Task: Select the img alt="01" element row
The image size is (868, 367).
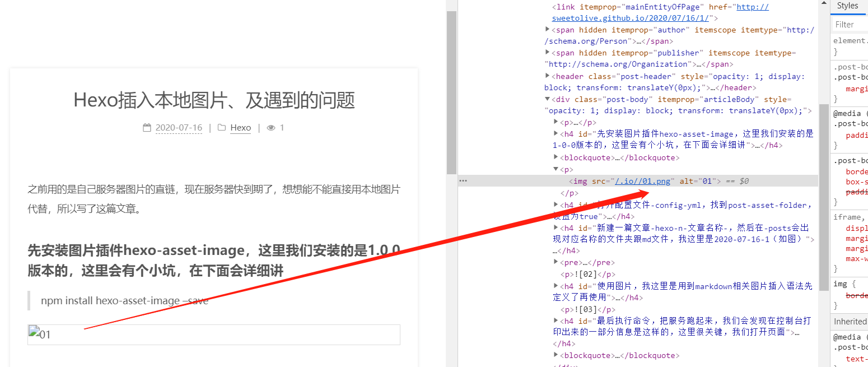Action: (x=773, y=181)
